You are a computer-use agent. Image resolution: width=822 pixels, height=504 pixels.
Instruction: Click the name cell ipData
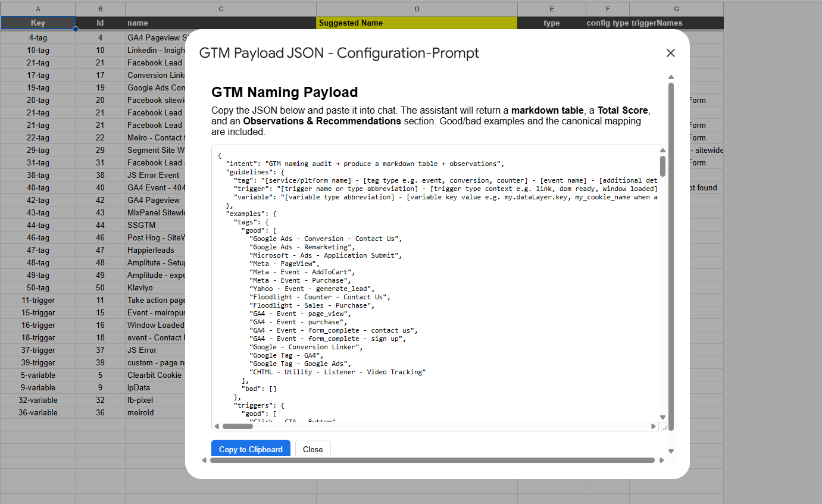click(x=155, y=387)
